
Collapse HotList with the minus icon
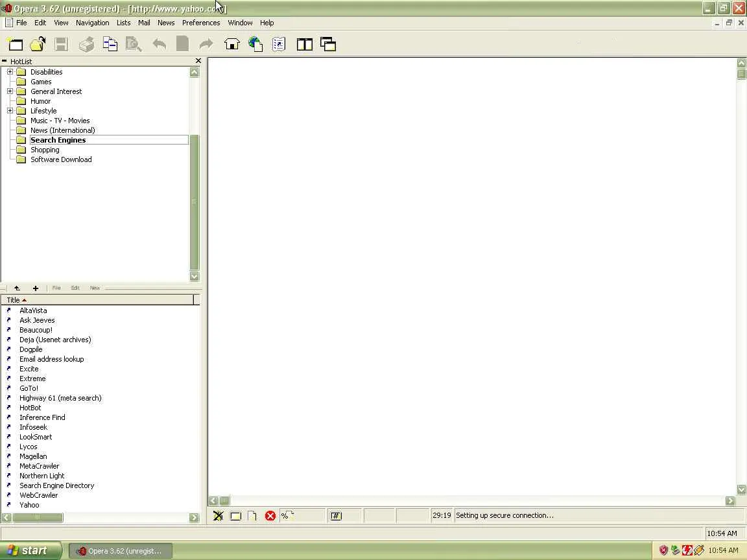coord(5,61)
